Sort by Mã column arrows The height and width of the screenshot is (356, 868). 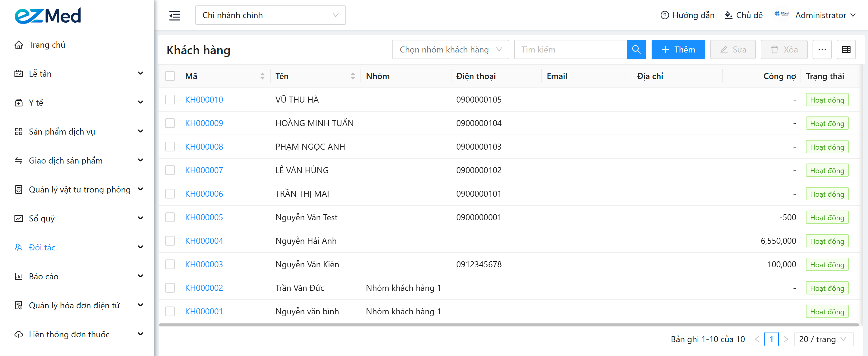262,76
